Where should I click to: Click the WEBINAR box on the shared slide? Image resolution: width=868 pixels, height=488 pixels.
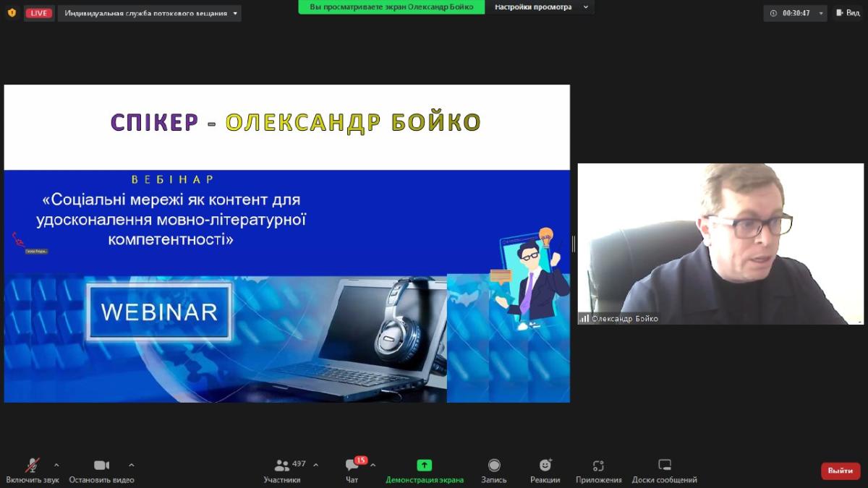159,312
